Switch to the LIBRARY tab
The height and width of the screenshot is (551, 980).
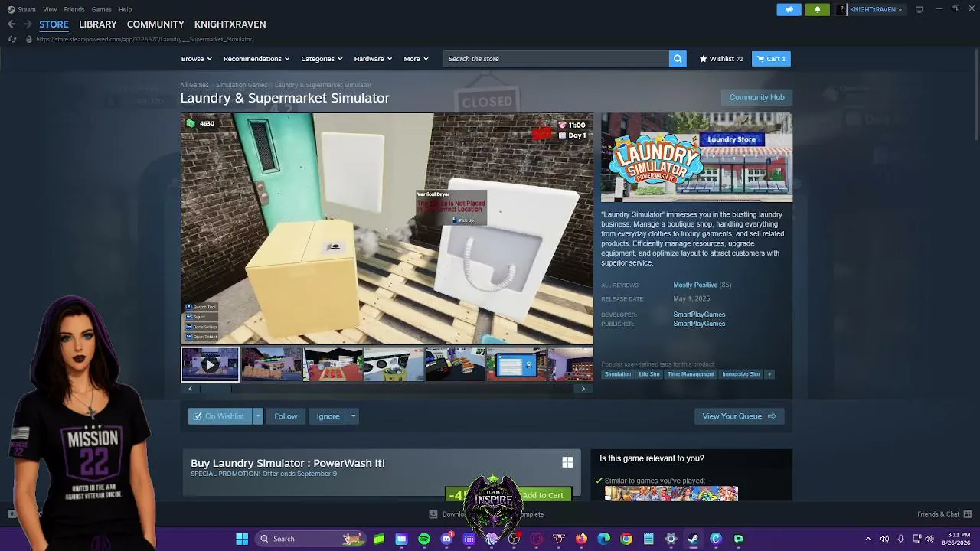[x=98, y=24]
